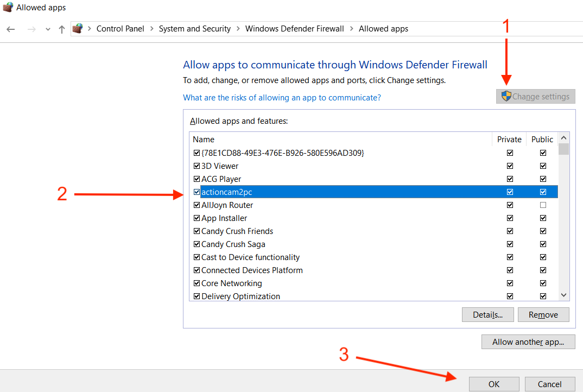Toggle Public checkbox for actioncam2pc

coord(543,192)
